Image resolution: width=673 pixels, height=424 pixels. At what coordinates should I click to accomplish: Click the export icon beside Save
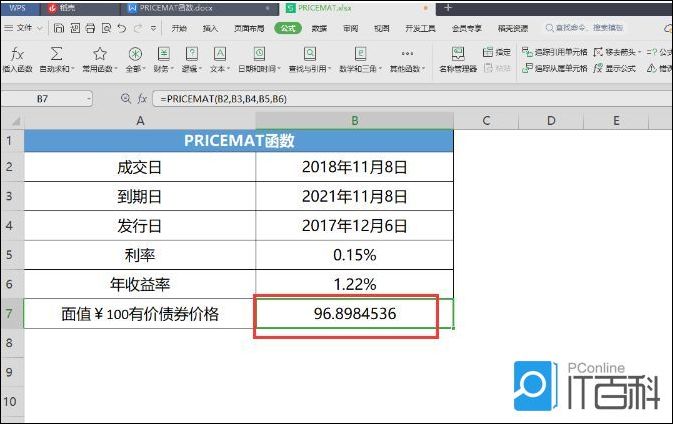(x=75, y=28)
